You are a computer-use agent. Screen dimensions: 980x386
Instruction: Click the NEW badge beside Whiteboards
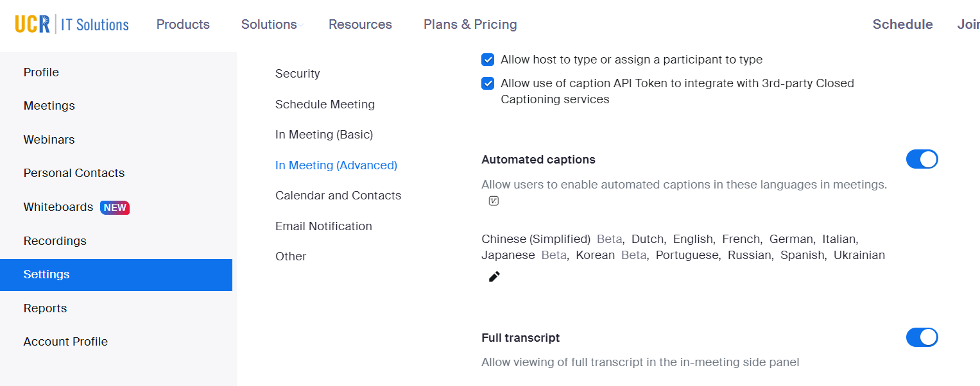pos(115,208)
